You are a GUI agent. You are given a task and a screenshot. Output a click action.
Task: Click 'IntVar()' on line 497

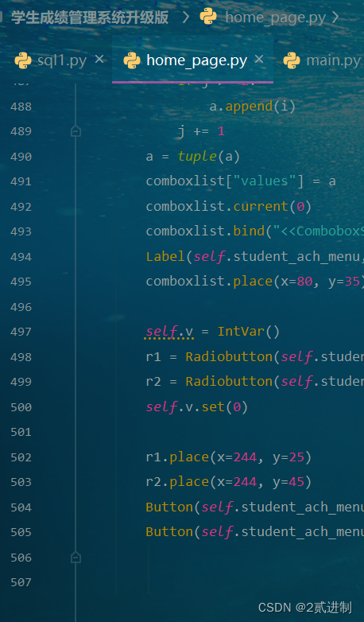pos(249,331)
